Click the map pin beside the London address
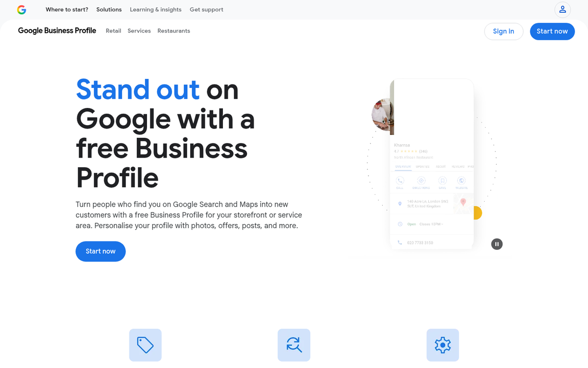Screen dimensions: 588x368 click(400, 203)
